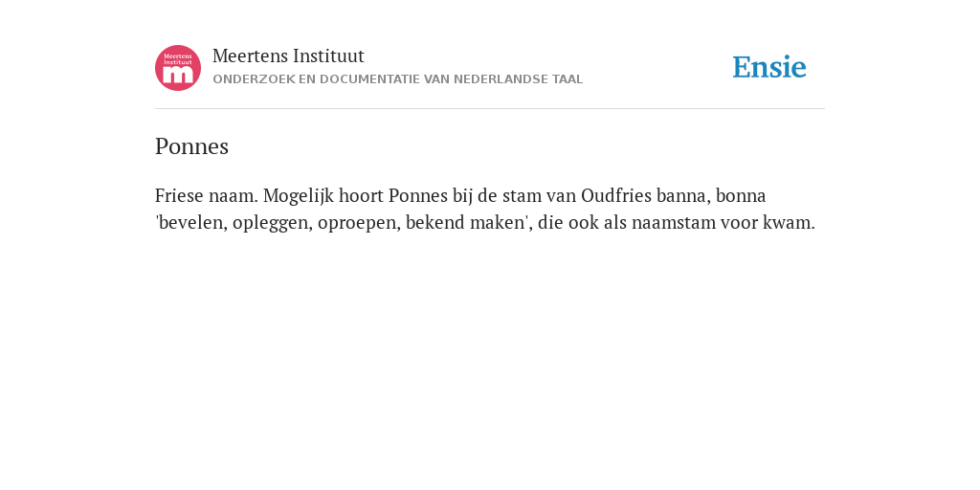The image size is (980, 490).
Task: Click the word 'Mogelijk' in first line
Action: point(299,196)
